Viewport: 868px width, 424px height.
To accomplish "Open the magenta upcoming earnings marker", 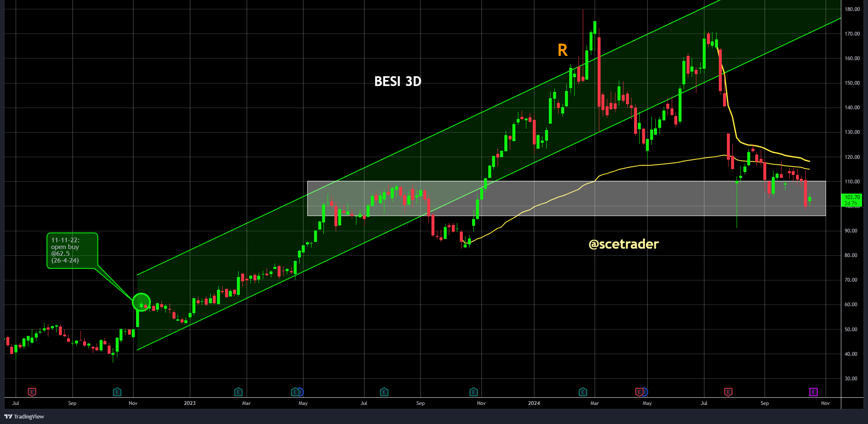I will pos(813,392).
